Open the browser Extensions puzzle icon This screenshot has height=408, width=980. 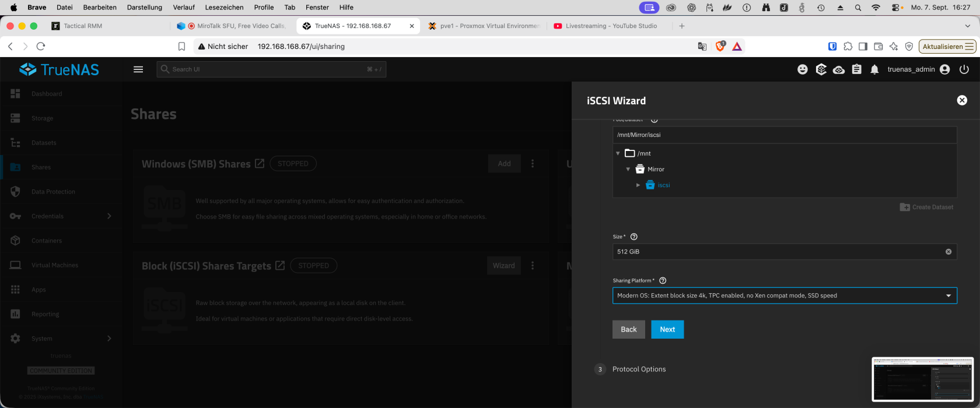tap(848, 46)
